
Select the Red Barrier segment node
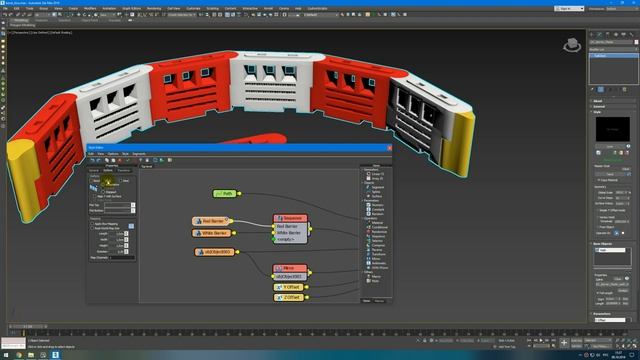211,221
